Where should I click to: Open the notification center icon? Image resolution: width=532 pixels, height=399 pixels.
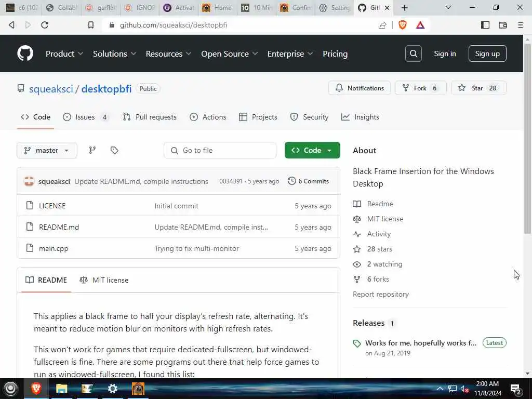(515, 389)
